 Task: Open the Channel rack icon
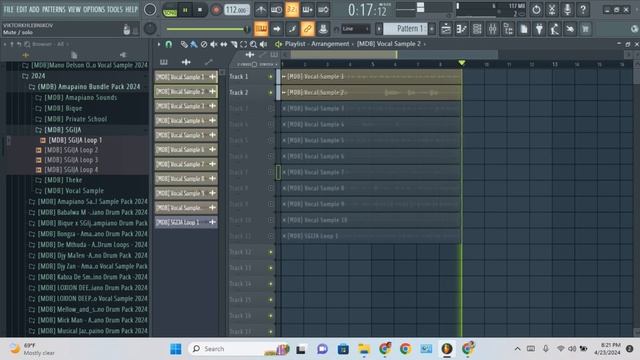(477, 29)
